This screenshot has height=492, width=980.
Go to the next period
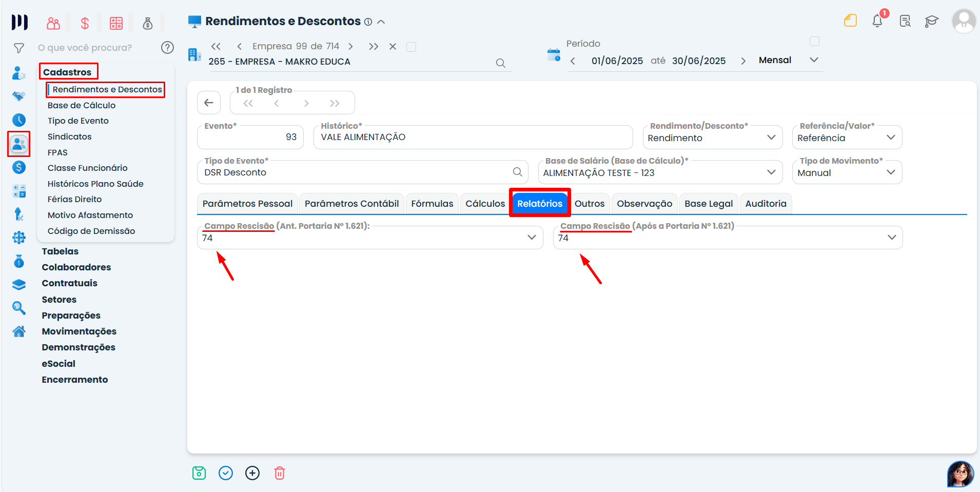[x=743, y=61]
